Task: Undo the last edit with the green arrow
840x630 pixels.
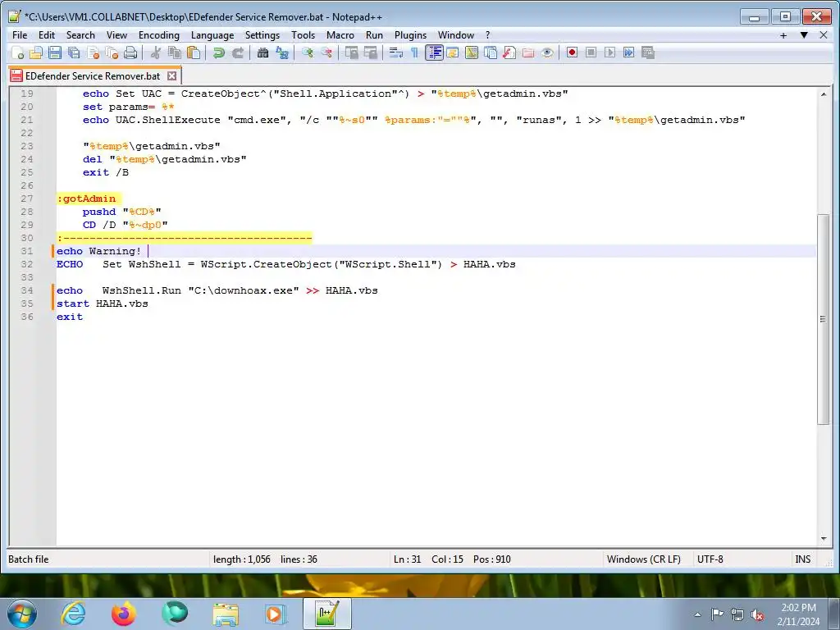Action: [218, 52]
